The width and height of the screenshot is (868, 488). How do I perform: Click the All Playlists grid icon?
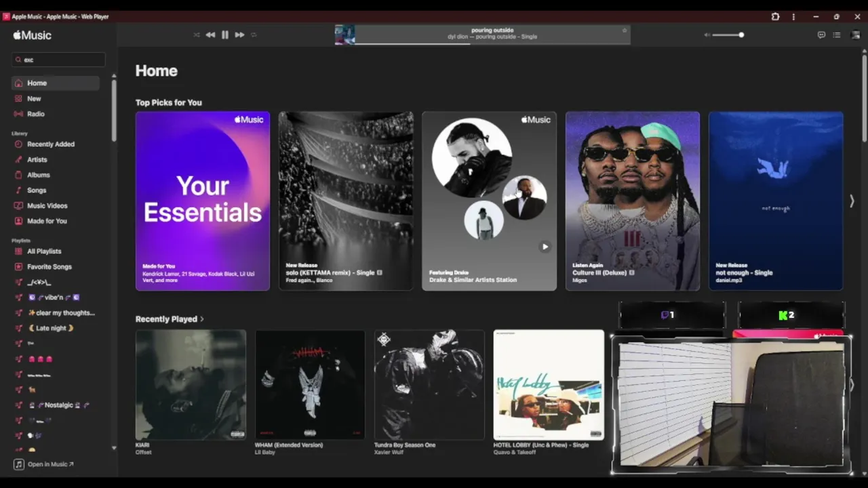tap(19, 251)
